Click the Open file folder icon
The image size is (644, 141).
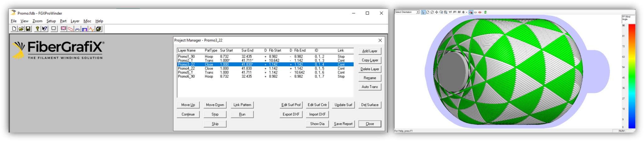pos(21,29)
